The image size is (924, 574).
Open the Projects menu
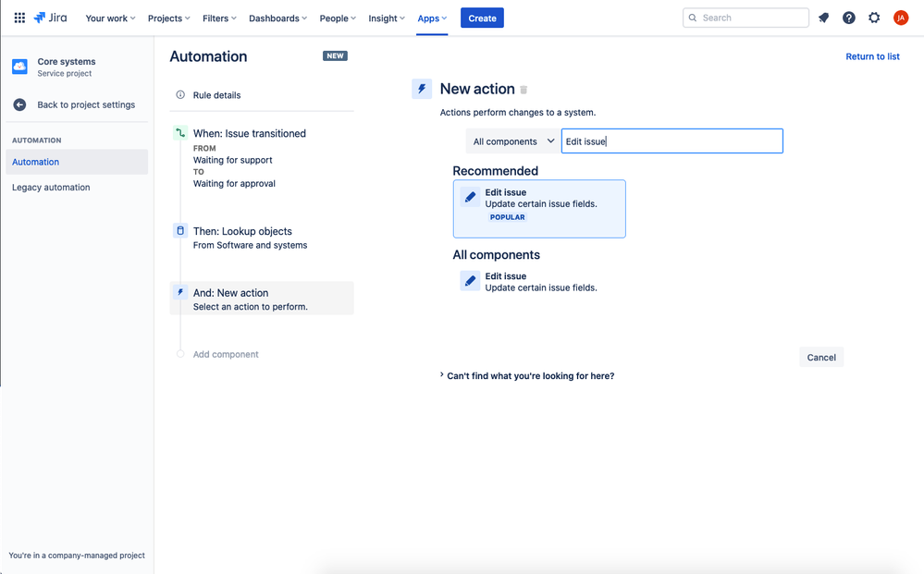pos(168,18)
